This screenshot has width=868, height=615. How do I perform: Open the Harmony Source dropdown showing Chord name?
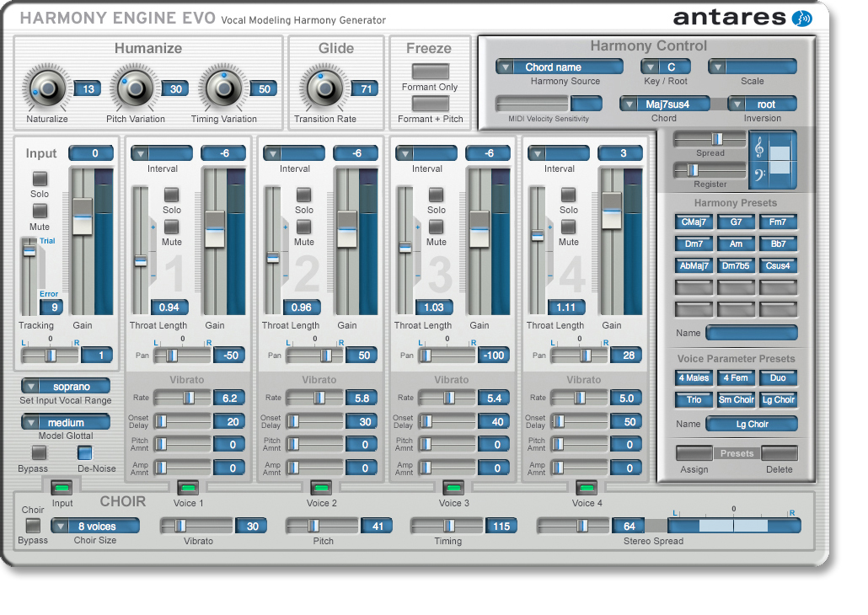click(x=559, y=67)
